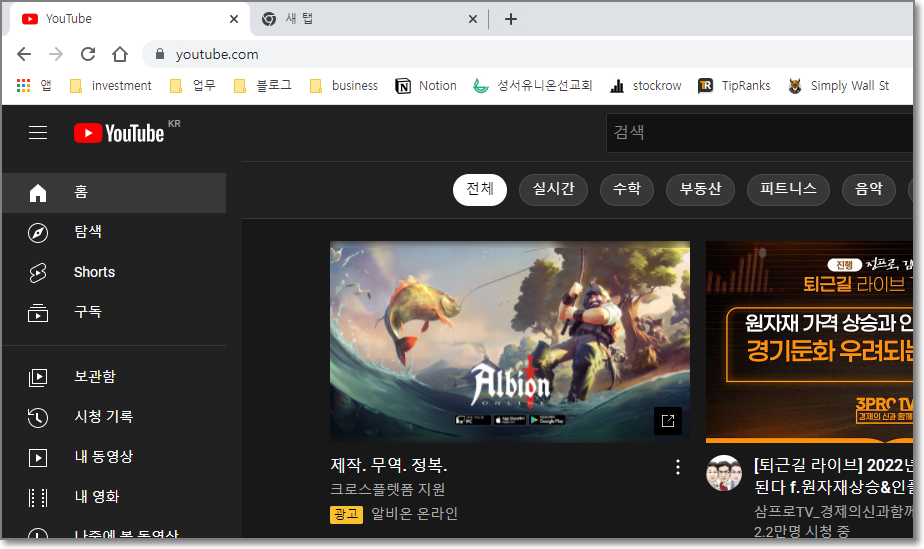Viewport: 924px width, 549px height.
Task: Open 내 동영상 in the sidebar
Action: [114, 457]
